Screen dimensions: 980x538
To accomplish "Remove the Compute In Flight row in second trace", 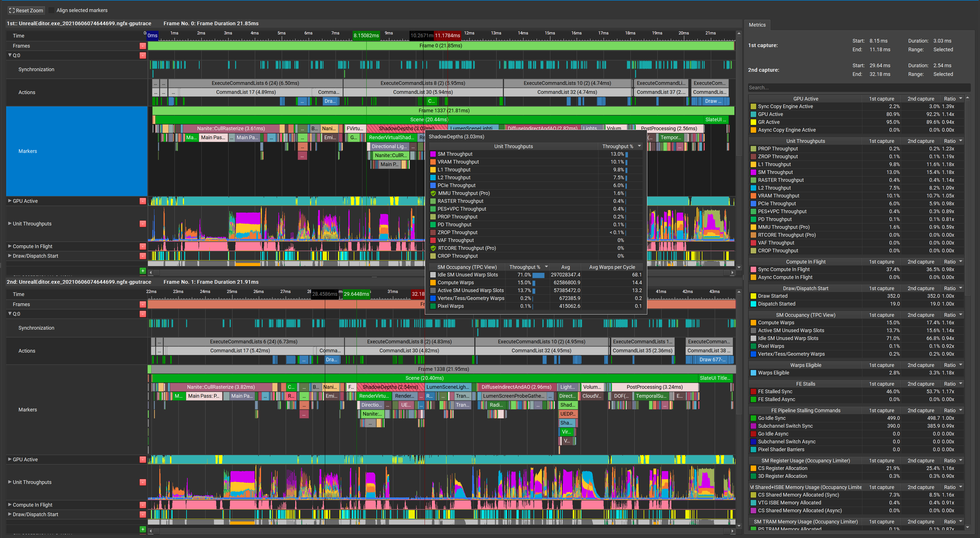I will 143,505.
